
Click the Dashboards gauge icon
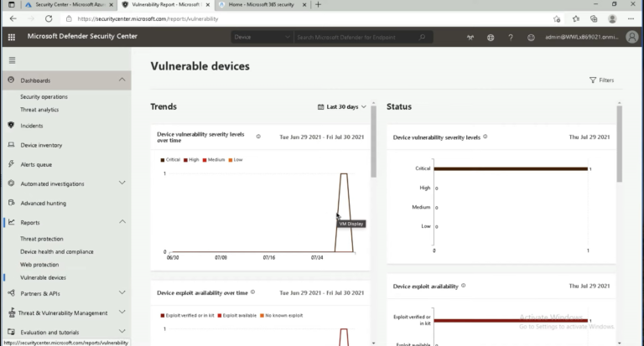click(x=11, y=80)
